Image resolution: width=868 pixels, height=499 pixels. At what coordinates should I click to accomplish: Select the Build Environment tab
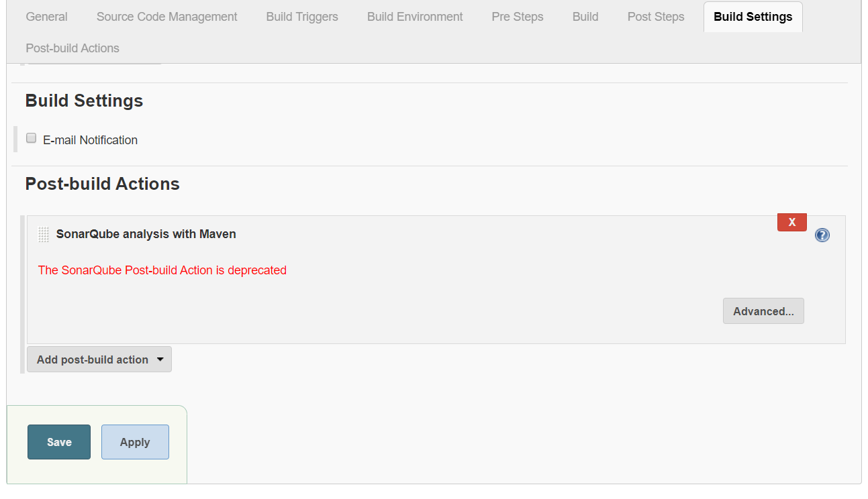click(415, 17)
